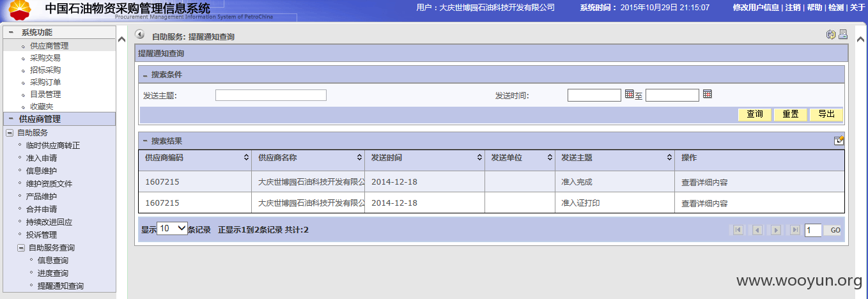Viewport: 868px width, 299px height.
Task: Select 准入申请 in the tree
Action: (42, 158)
